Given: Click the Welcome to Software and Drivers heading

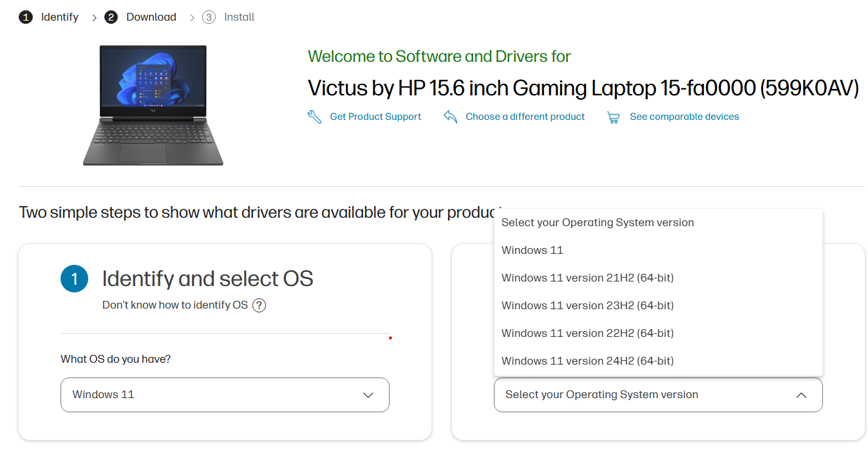Looking at the screenshot, I should [439, 57].
